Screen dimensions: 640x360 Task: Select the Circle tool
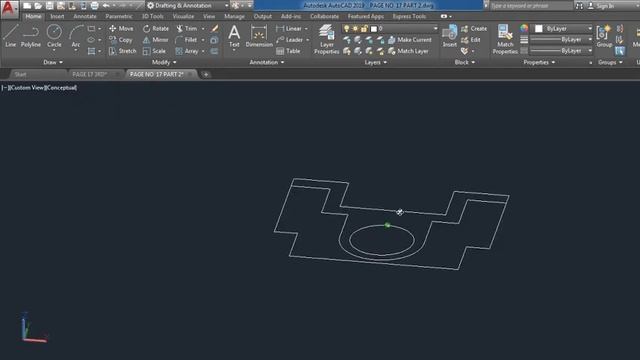pyautogui.click(x=54, y=36)
